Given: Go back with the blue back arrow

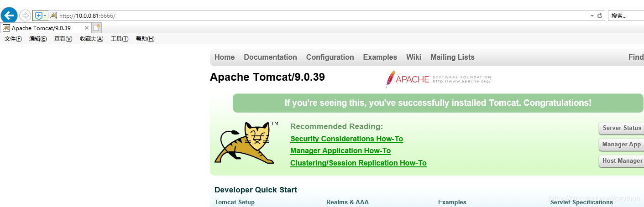Looking at the screenshot, I should [x=9, y=15].
